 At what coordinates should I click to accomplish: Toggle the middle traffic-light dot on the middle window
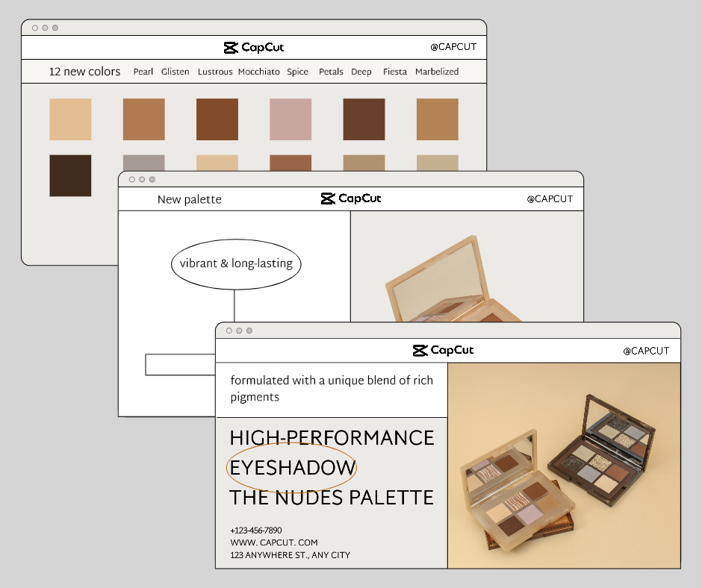[x=141, y=179]
